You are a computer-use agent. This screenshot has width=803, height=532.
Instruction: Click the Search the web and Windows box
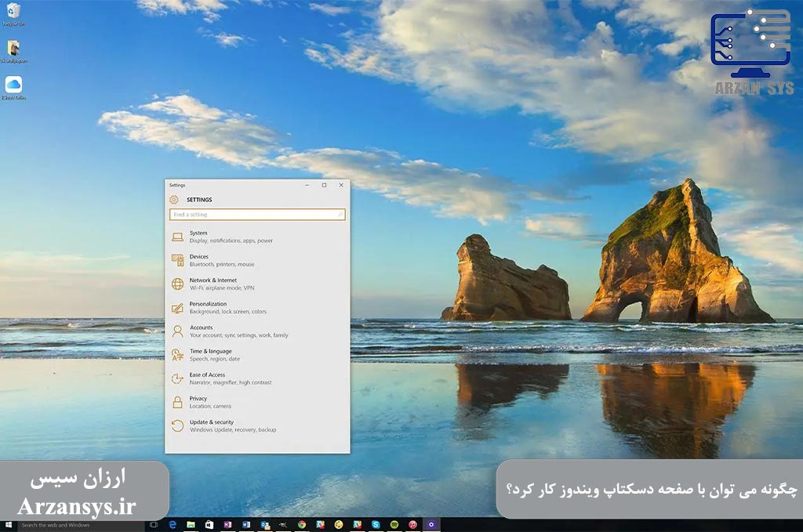[81, 525]
